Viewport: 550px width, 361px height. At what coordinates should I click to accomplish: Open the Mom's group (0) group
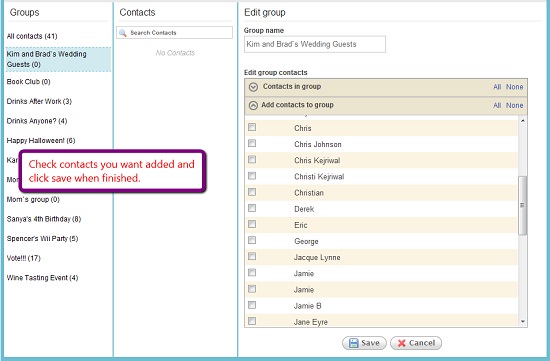(x=33, y=200)
